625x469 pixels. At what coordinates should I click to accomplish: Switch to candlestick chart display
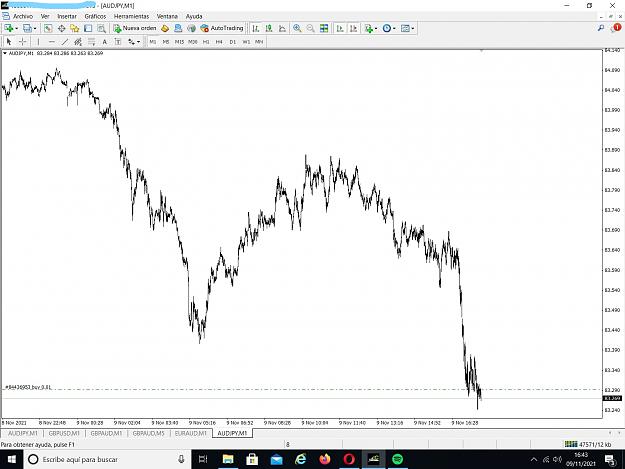click(269, 28)
